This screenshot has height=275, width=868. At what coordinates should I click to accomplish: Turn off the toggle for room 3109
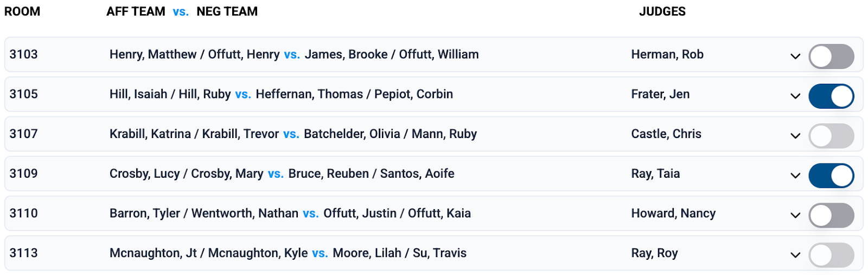[x=831, y=176]
